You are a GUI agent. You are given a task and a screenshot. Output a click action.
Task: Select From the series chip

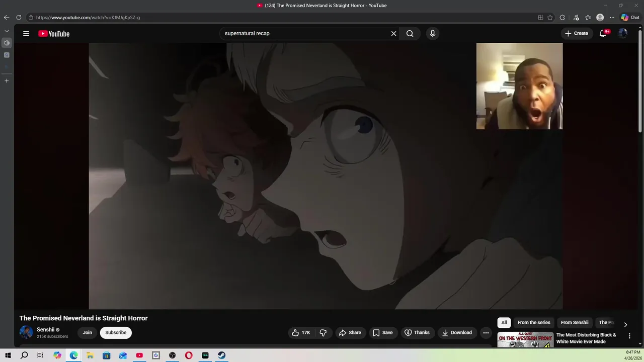534,323
